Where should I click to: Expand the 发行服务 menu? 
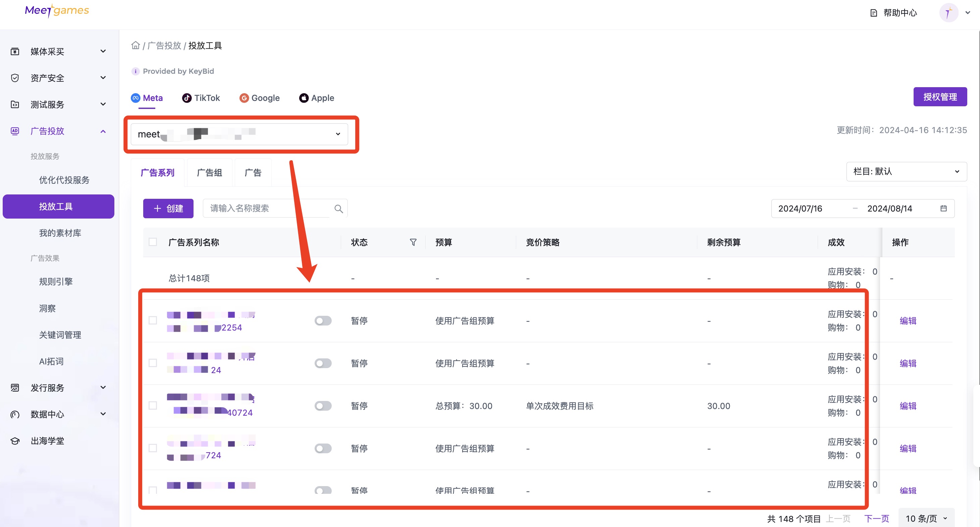(103, 388)
